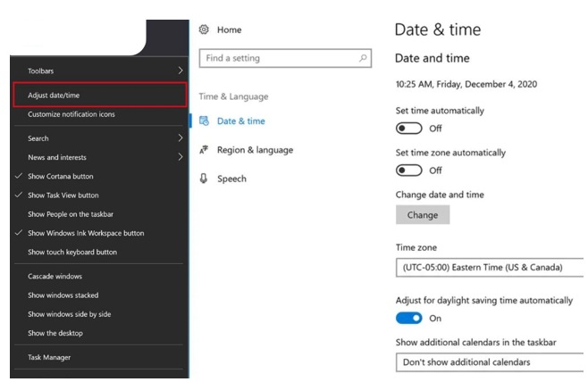Disable Adjust for daylight saving time switch
This screenshot has height=382, width=588.
[408, 319]
